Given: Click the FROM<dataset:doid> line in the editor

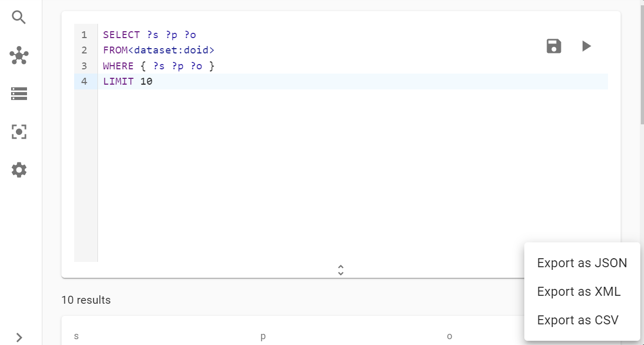Looking at the screenshot, I should click(x=159, y=50).
